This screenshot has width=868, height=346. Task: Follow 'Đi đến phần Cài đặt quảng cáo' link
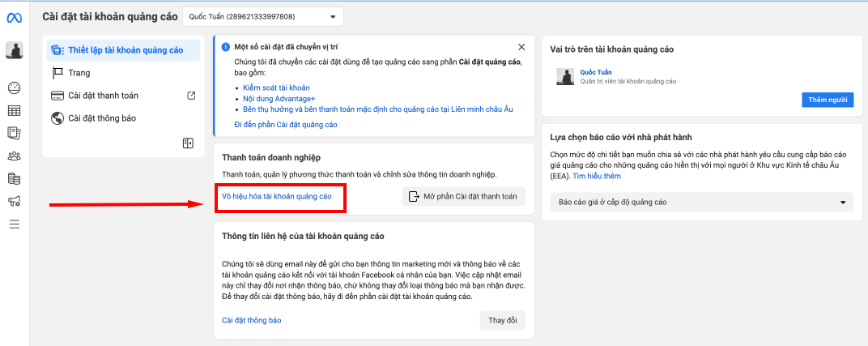[x=286, y=125]
